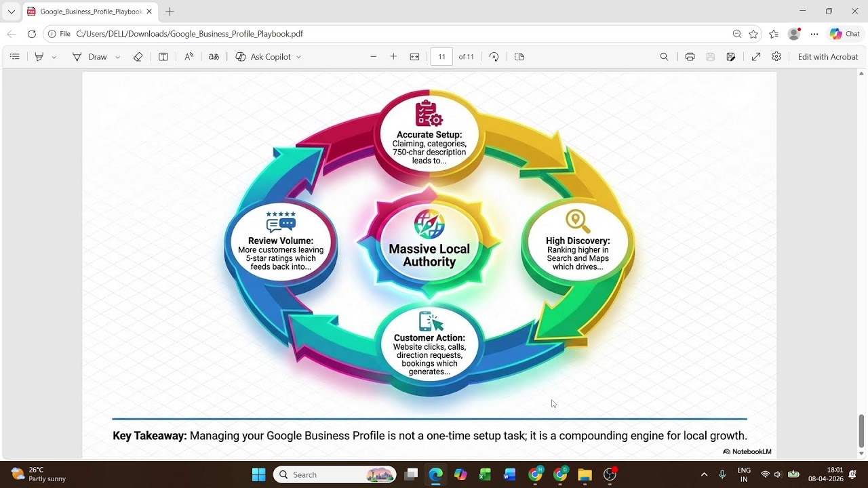
Task: Open PDF viewer settings gear
Action: tap(776, 57)
